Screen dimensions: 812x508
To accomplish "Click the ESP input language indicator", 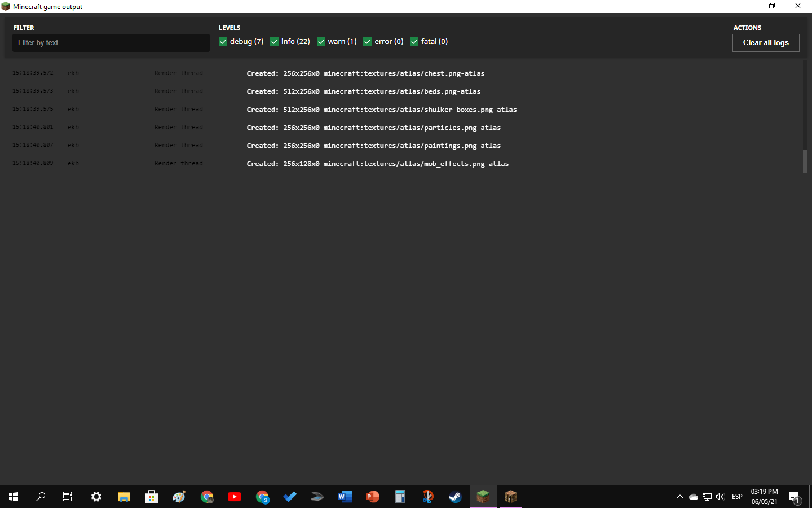I will pyautogui.click(x=737, y=497).
